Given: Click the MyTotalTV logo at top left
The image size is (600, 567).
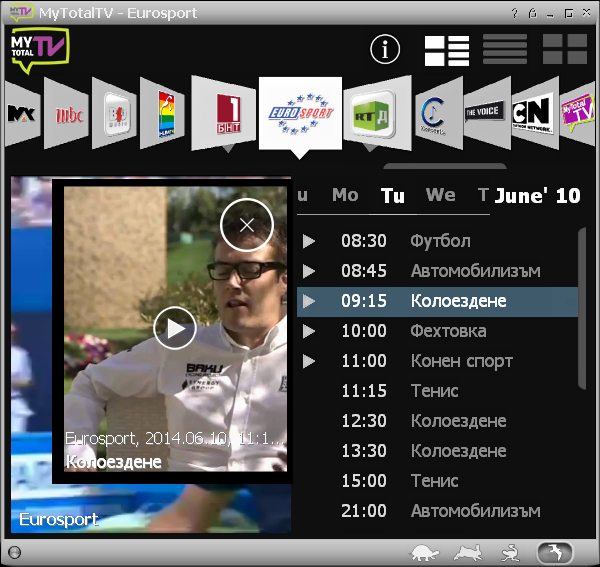Looking at the screenshot, I should click(x=40, y=50).
